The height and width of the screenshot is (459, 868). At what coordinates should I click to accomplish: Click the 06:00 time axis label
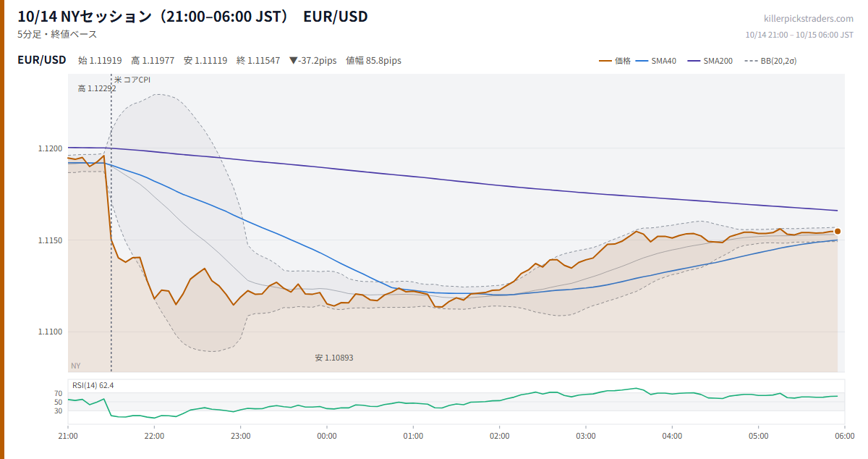[844, 436]
